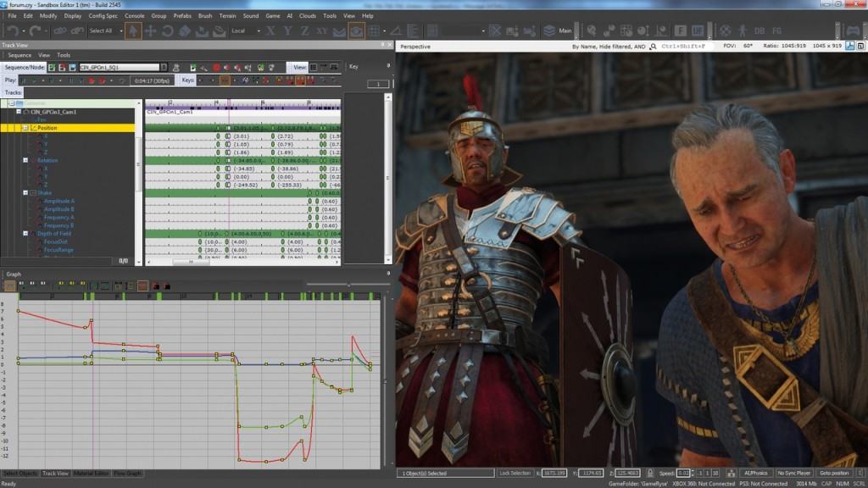Image resolution: width=868 pixels, height=488 pixels.
Task: Select the Frequency B track
Action: (58, 225)
